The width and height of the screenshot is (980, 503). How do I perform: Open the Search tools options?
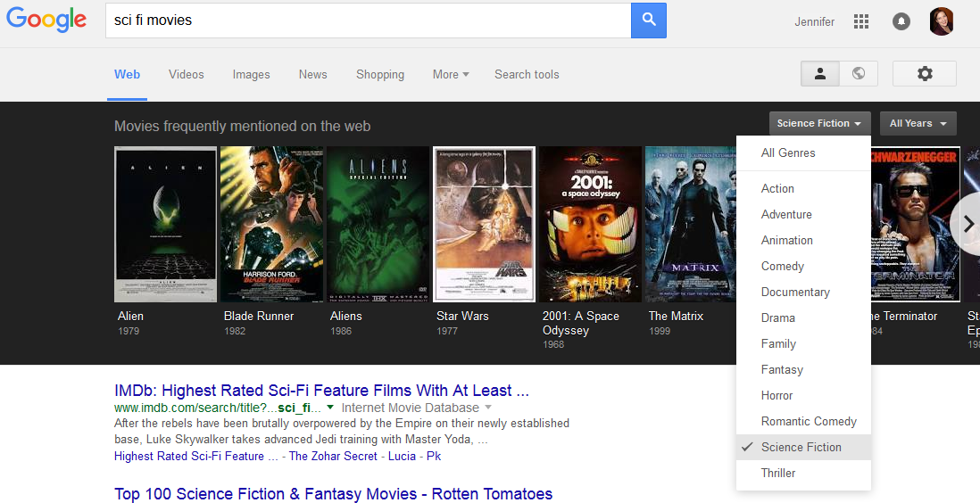527,75
